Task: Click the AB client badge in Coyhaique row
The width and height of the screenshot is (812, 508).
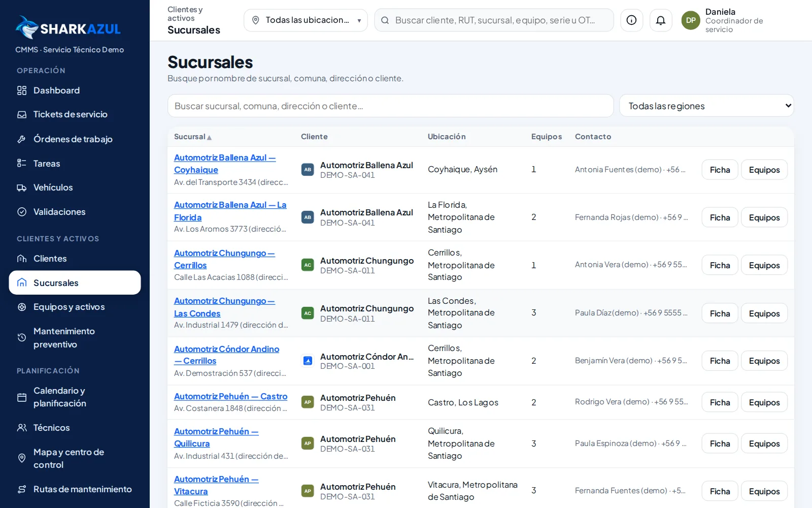Action: click(308, 170)
